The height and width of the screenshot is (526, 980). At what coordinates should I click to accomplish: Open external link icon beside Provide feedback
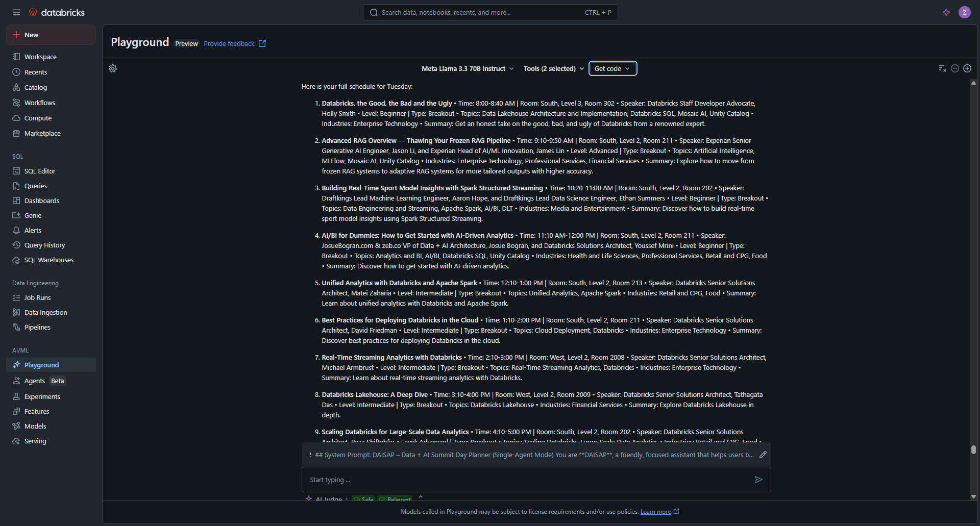262,43
